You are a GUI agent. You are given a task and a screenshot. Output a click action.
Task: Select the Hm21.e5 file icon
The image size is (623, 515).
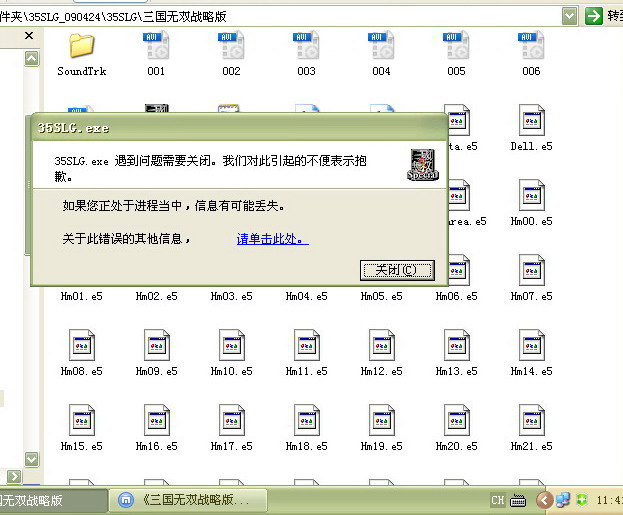532,420
